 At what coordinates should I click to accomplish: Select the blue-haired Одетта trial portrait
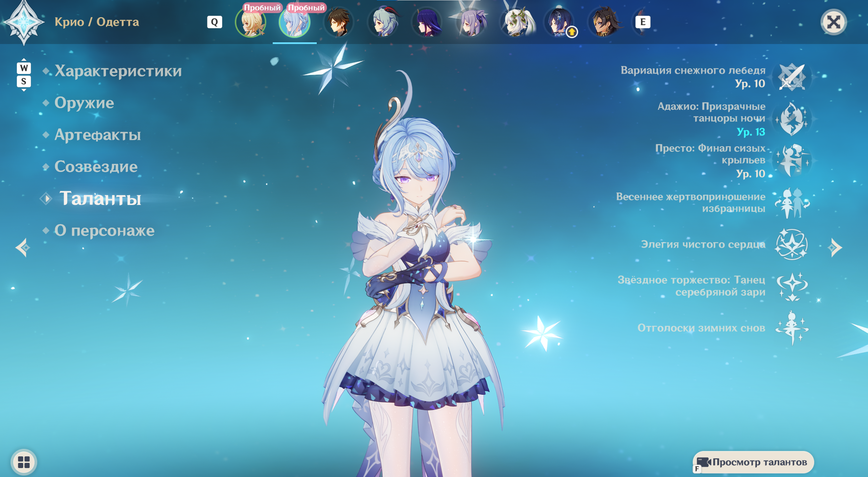pyautogui.click(x=295, y=22)
